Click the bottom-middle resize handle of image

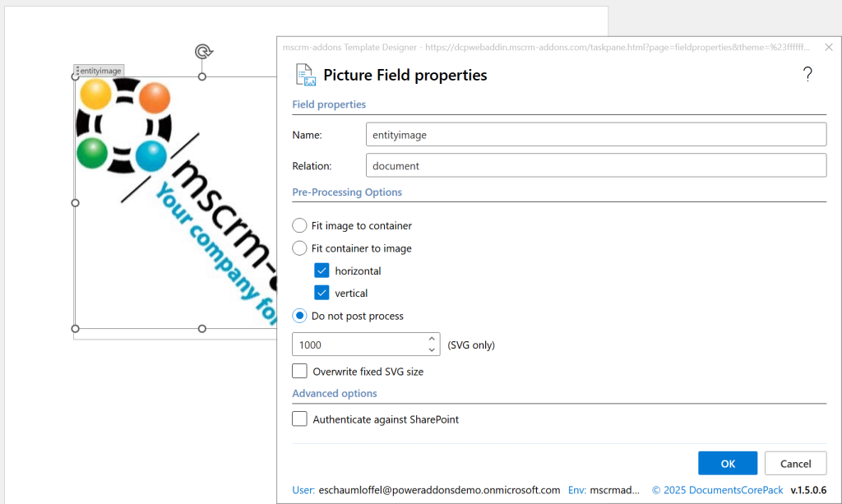[x=202, y=329]
